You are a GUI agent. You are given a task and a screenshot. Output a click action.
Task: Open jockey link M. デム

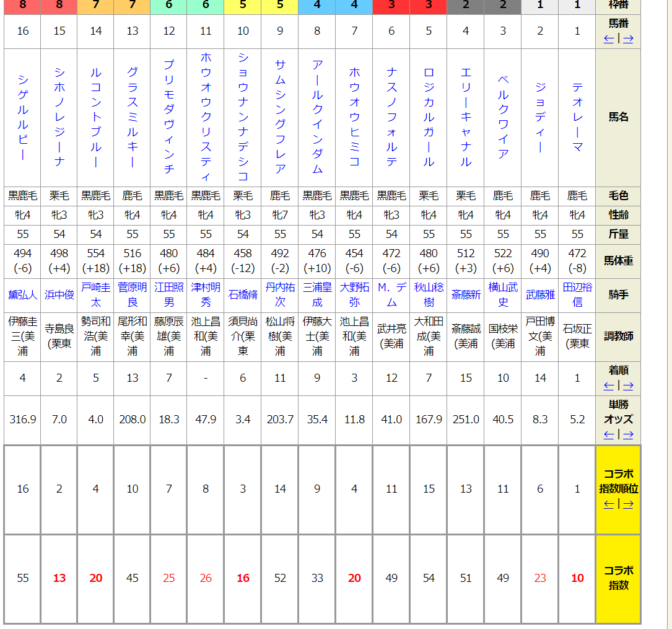coord(391,295)
